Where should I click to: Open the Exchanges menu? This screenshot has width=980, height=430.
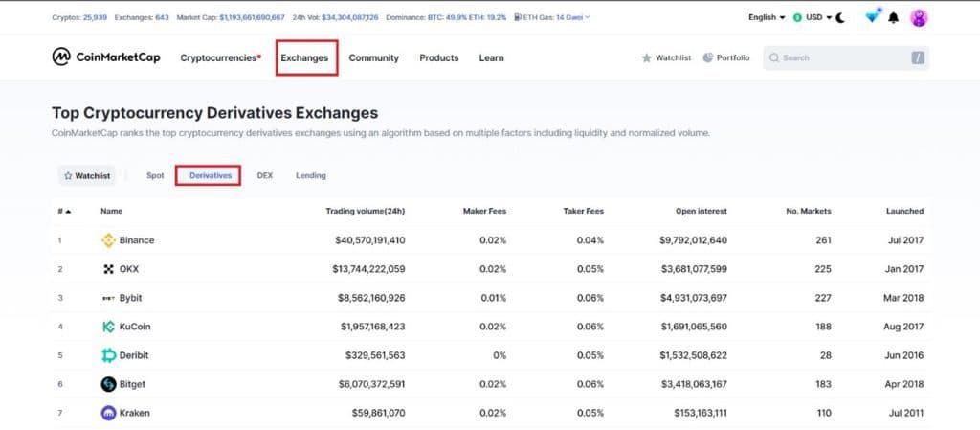pyautogui.click(x=304, y=57)
